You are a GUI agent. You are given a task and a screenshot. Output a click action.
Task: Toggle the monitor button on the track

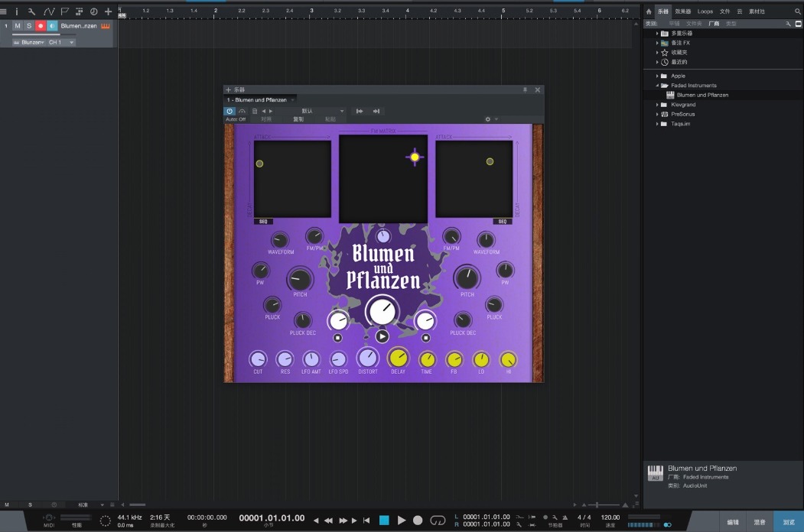pos(52,26)
